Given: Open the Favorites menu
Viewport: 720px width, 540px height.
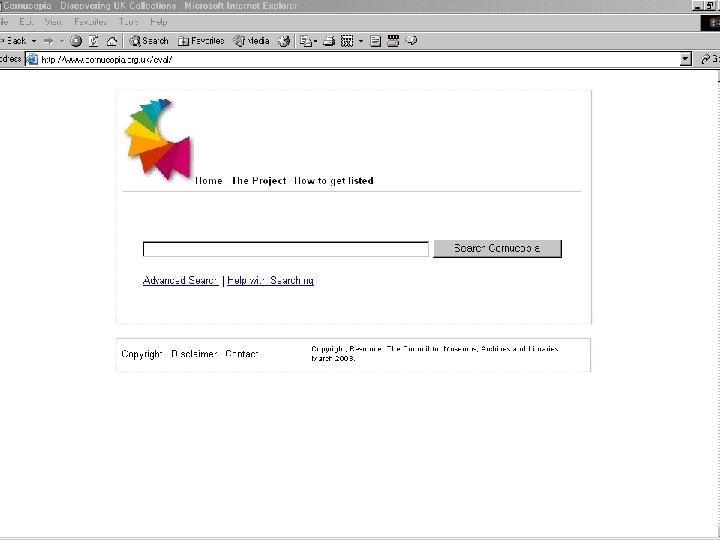Looking at the screenshot, I should point(90,22).
